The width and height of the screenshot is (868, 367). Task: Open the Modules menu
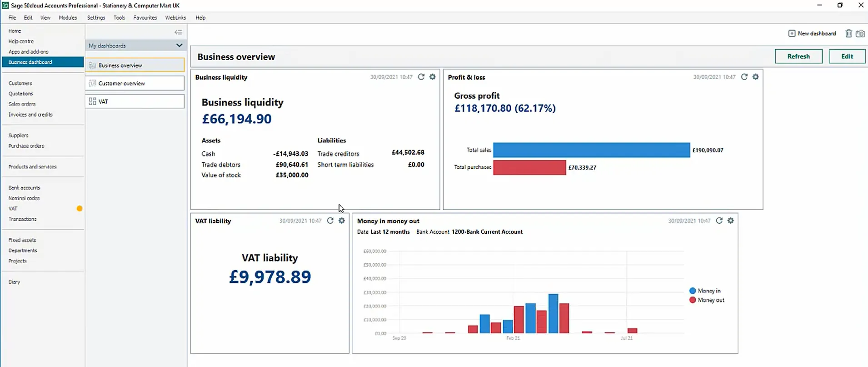[x=68, y=18]
